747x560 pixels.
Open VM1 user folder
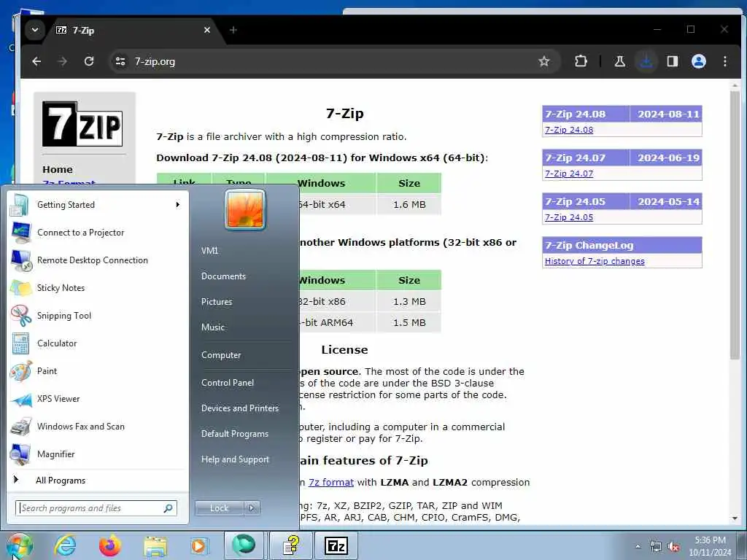[209, 251]
